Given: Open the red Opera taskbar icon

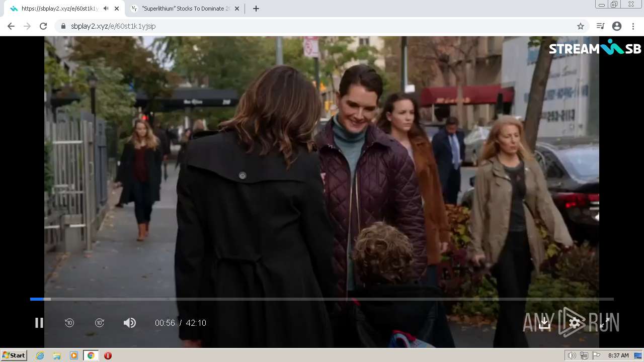Looking at the screenshot, I should point(108,355).
